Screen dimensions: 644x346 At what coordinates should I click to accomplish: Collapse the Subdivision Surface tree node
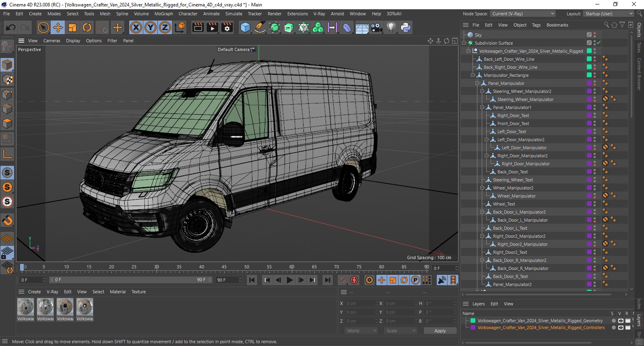click(x=464, y=43)
